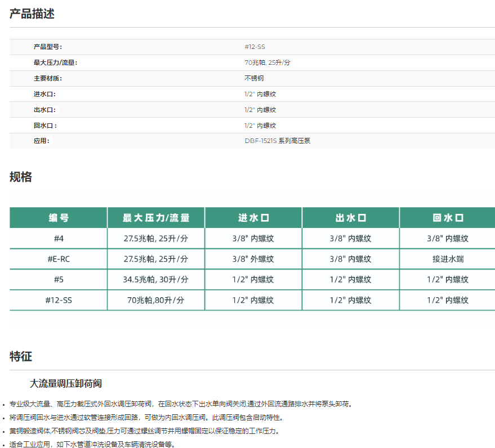Click the #4 cell in the table
Screen dimensions: 495x448
[59, 239]
